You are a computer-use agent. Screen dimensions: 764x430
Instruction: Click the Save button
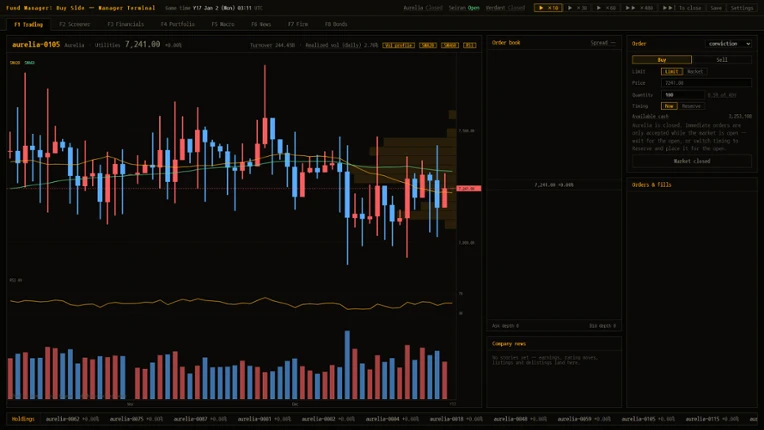(x=716, y=8)
